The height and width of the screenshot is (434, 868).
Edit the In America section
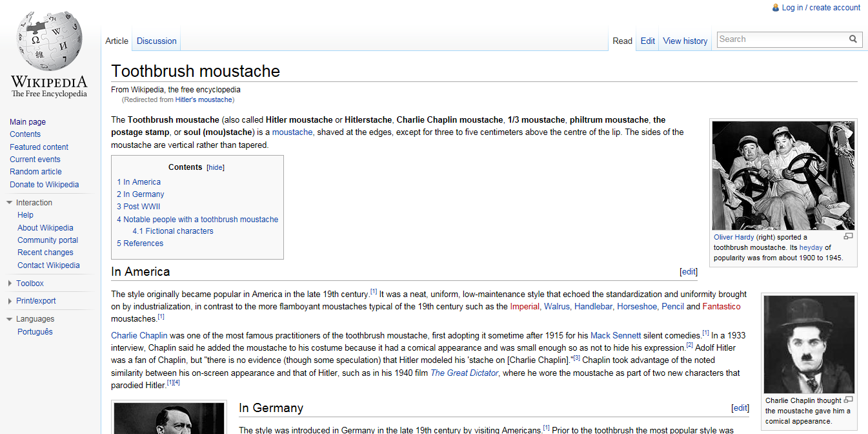tap(689, 272)
